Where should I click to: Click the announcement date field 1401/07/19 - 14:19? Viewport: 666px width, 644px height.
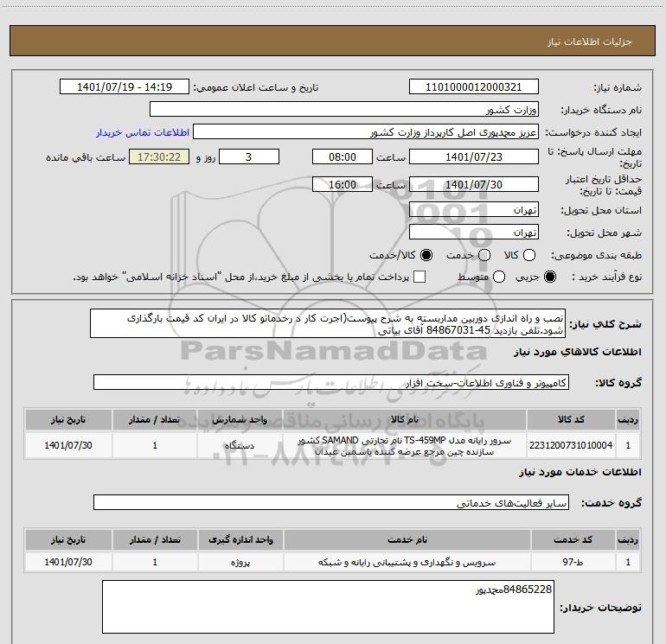click(x=125, y=86)
